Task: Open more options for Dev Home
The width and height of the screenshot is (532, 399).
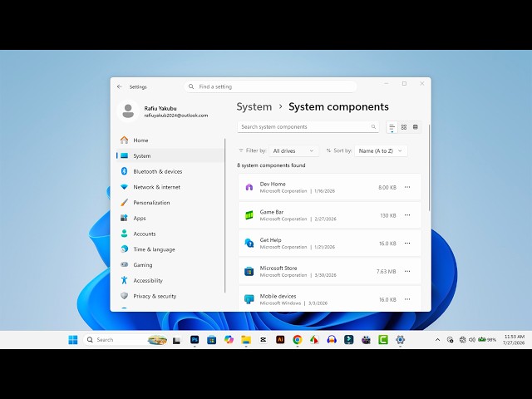Action: click(407, 187)
